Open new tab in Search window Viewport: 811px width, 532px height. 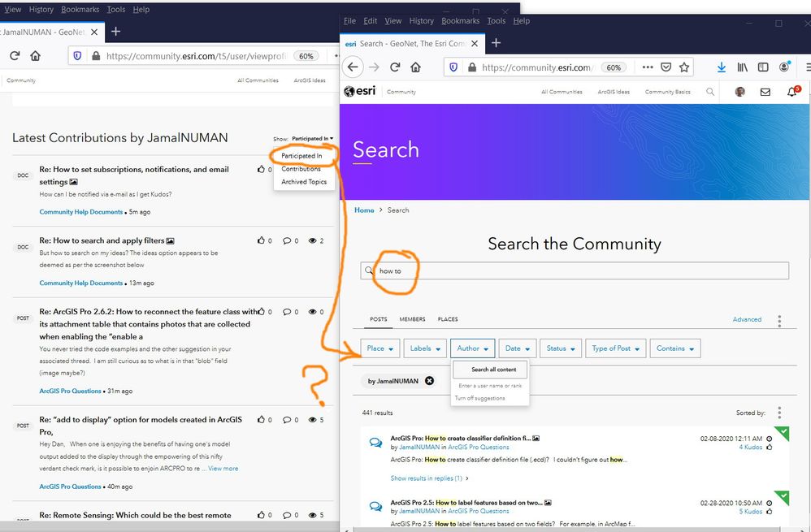[496, 43]
